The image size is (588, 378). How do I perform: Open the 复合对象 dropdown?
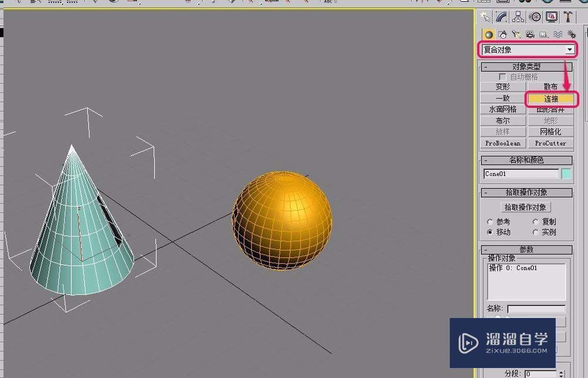tap(569, 50)
